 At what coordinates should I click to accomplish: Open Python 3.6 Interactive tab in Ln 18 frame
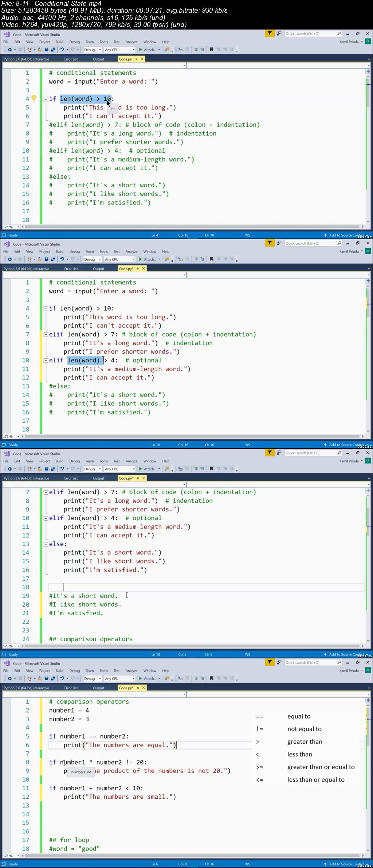pos(26,478)
